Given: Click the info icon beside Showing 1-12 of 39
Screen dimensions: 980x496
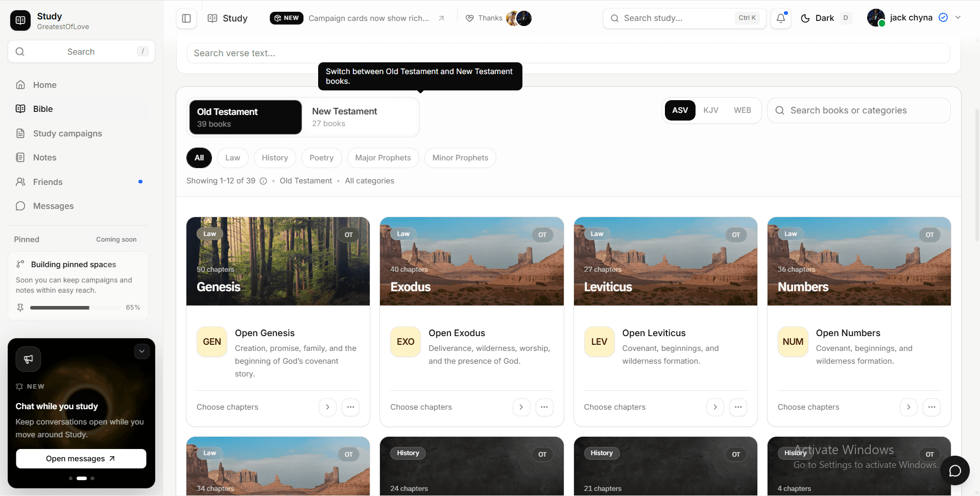Looking at the screenshot, I should (264, 181).
